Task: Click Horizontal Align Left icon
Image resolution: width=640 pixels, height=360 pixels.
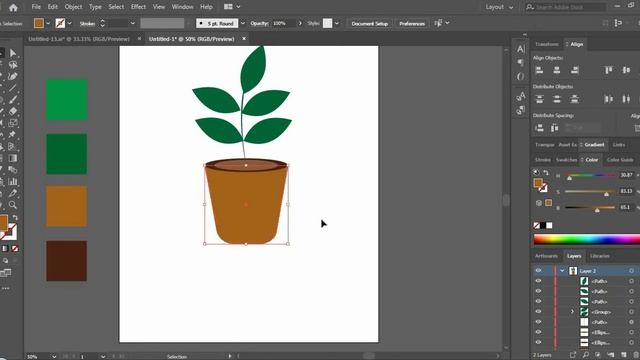Action: pyautogui.click(x=539, y=70)
